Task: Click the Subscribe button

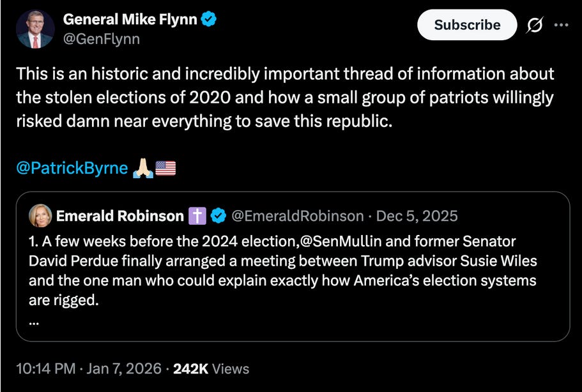Action: [x=467, y=25]
